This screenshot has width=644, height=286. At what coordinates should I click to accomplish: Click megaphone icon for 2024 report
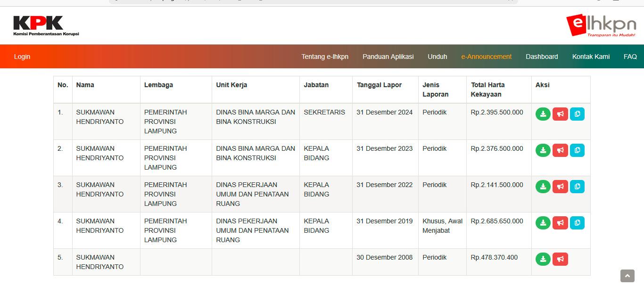click(x=560, y=114)
